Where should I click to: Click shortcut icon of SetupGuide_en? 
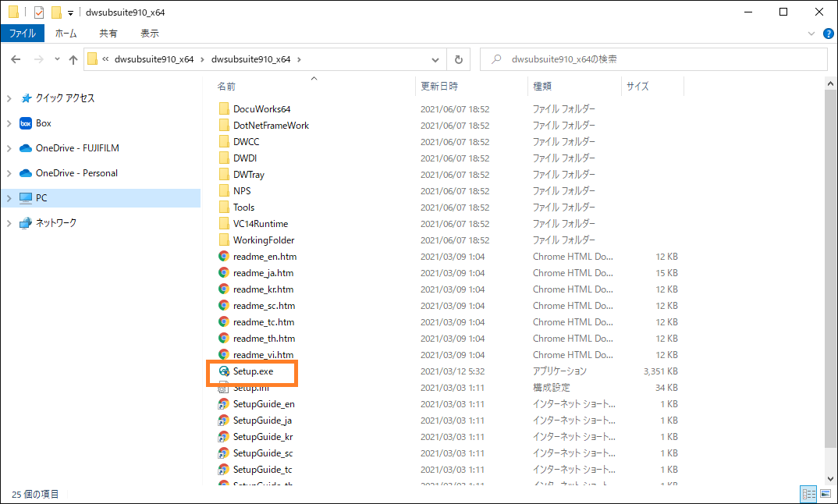tap(224, 404)
